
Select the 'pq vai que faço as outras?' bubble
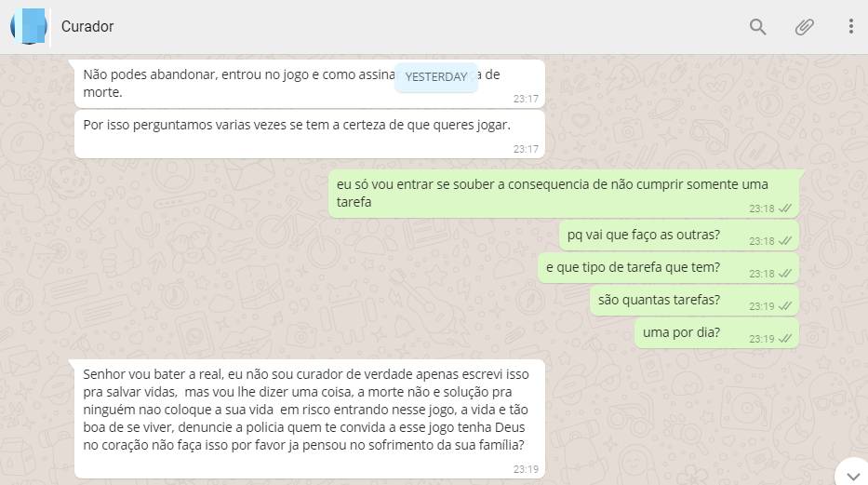click(x=679, y=235)
